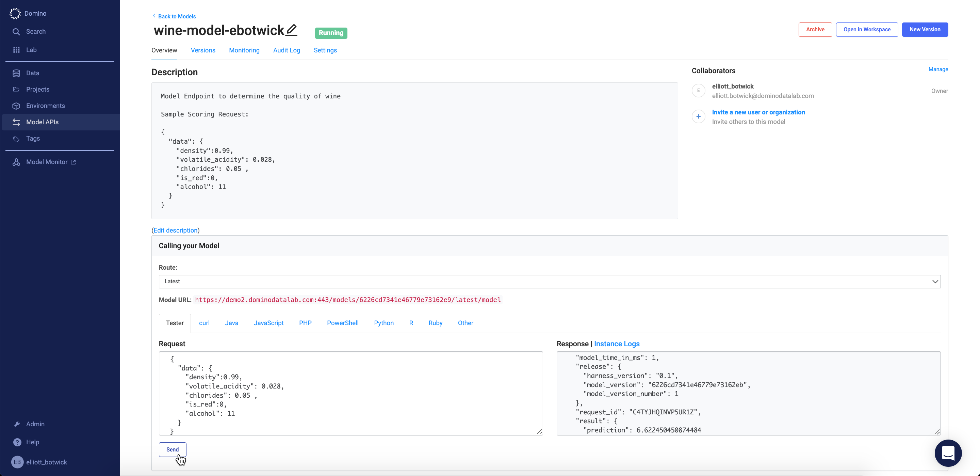Screen dimensions: 980x476
Task: Open the chat support bubble icon
Action: point(948,453)
